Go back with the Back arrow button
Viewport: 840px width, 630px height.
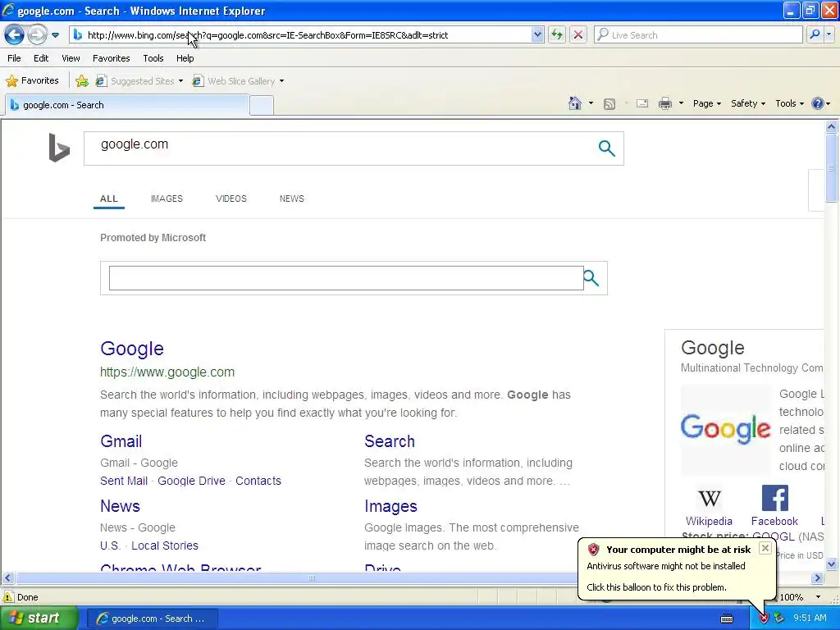pos(15,35)
